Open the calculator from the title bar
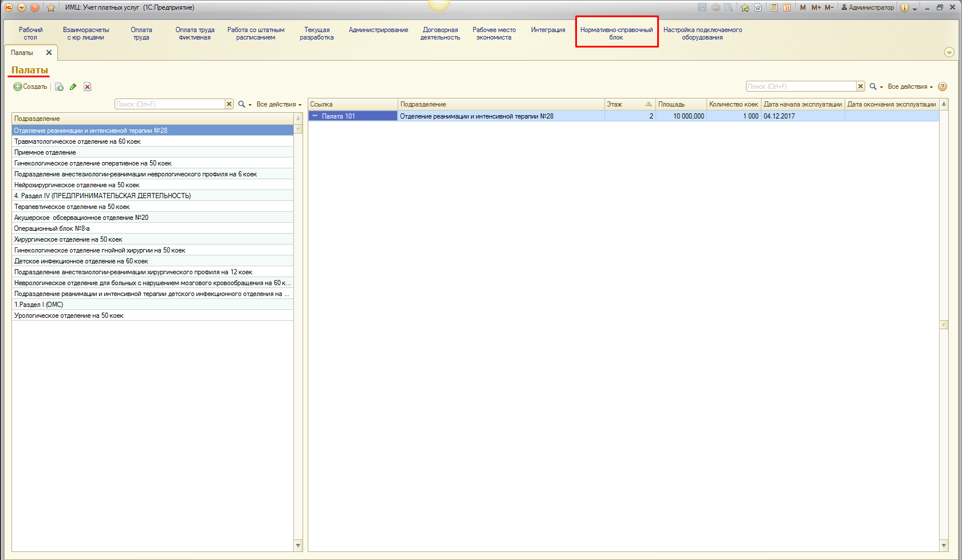Image resolution: width=962 pixels, height=560 pixels. (x=773, y=7)
